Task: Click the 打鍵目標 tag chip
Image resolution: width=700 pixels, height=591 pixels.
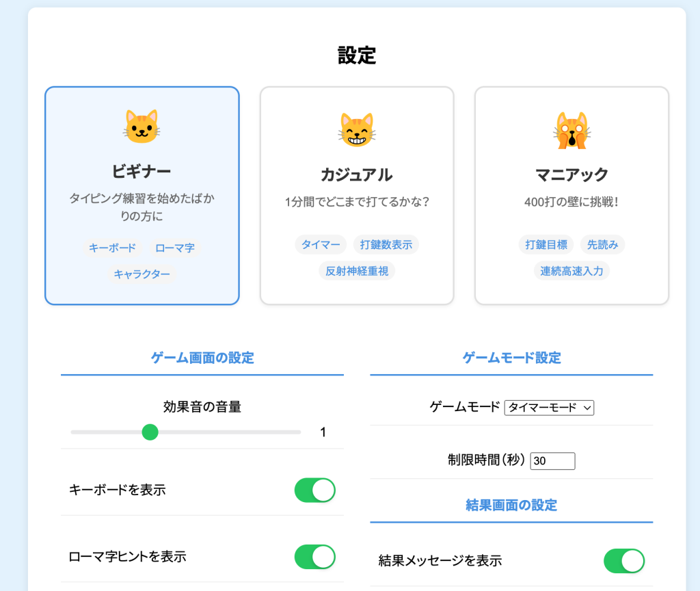Action: [x=546, y=244]
